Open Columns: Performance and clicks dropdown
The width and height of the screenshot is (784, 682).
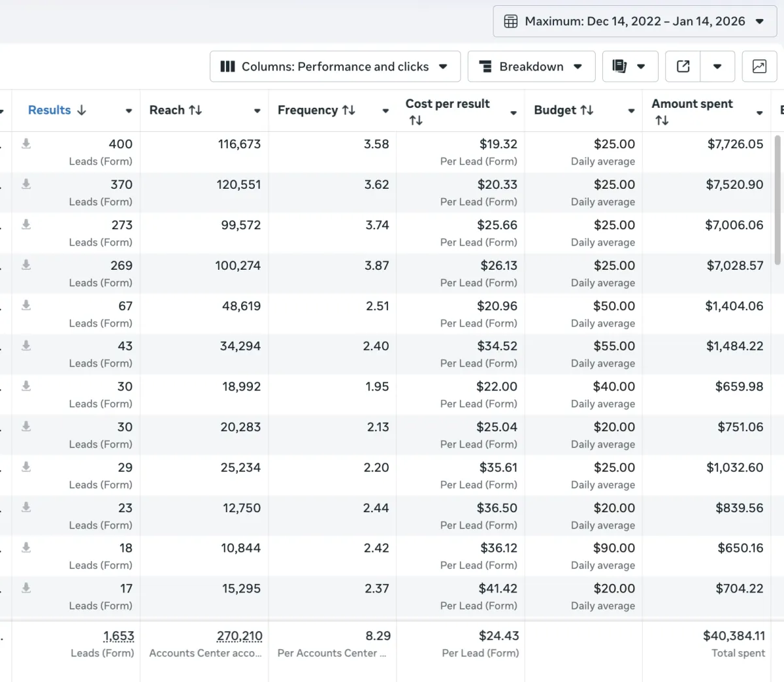pos(335,67)
